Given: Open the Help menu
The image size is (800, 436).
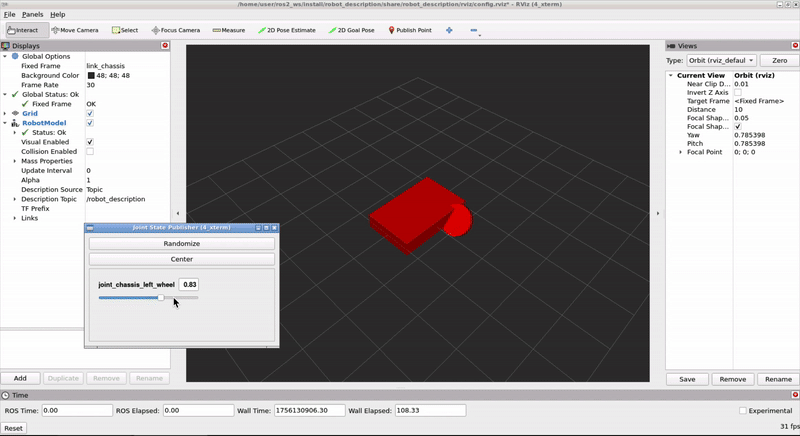Looking at the screenshot, I should (58, 14).
